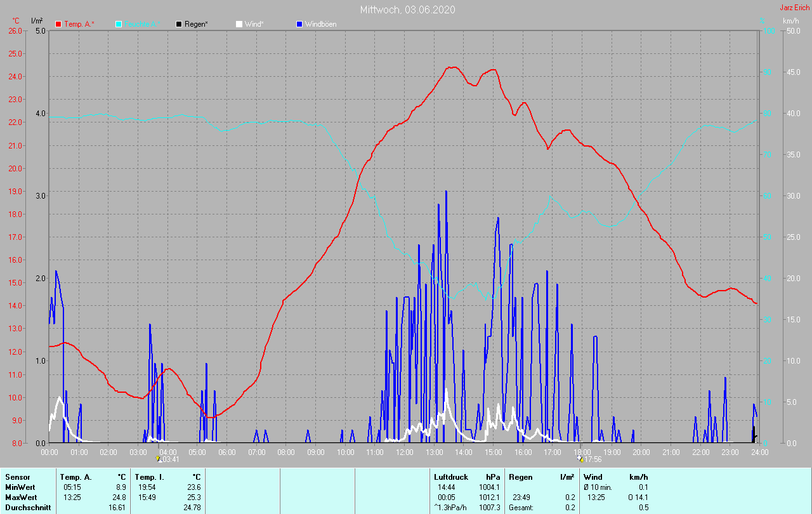
Task: Select the 'MaxWert' row label
Action: click(x=20, y=497)
